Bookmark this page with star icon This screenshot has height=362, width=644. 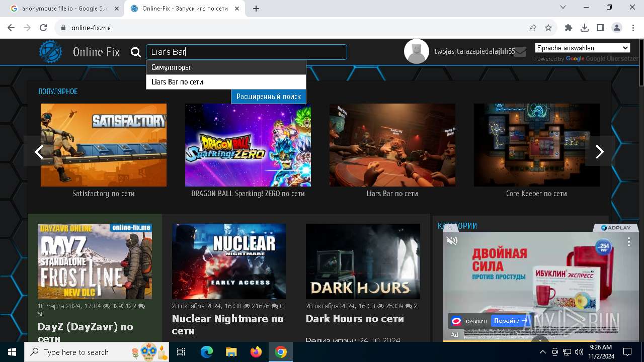point(548,28)
